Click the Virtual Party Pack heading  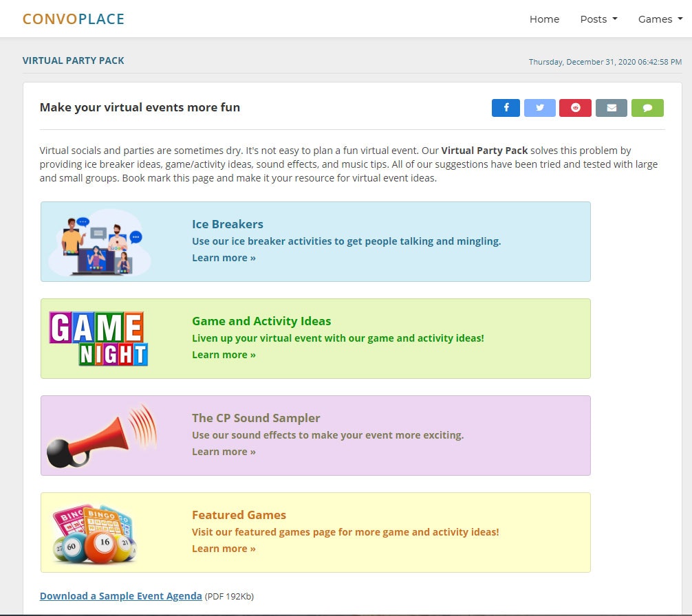tap(74, 60)
